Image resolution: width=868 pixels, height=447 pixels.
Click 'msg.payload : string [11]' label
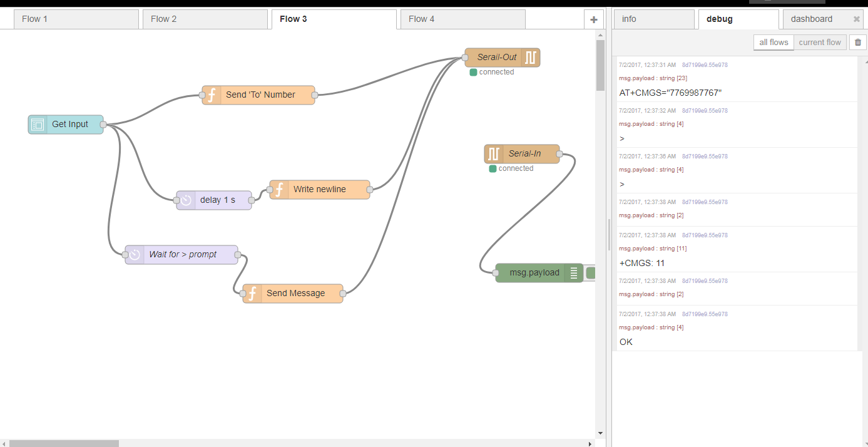(653, 249)
